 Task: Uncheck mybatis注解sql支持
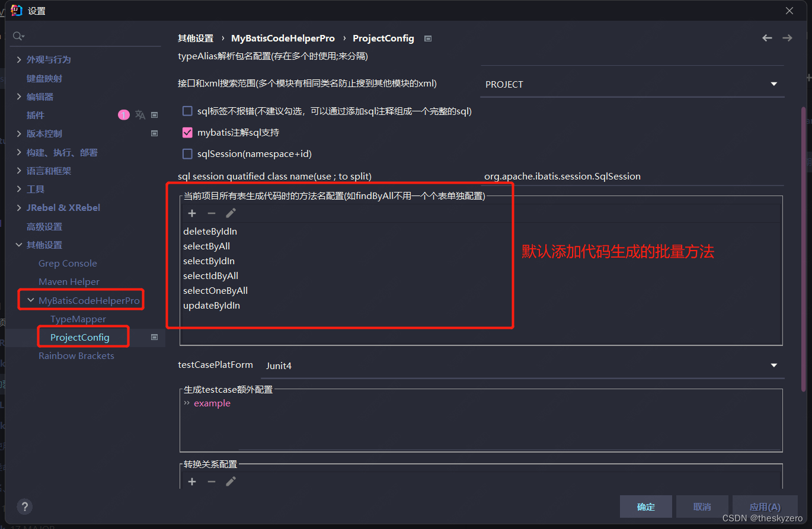tap(187, 133)
